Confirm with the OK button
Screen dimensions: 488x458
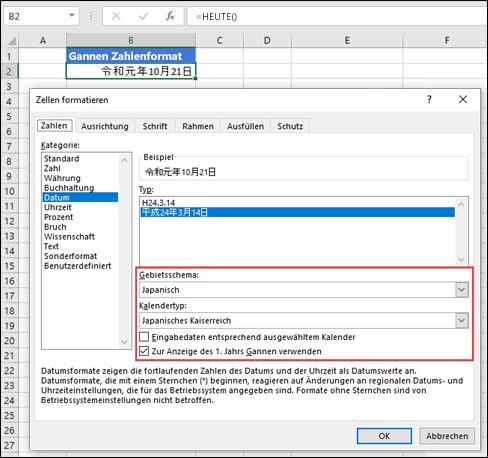(x=384, y=436)
